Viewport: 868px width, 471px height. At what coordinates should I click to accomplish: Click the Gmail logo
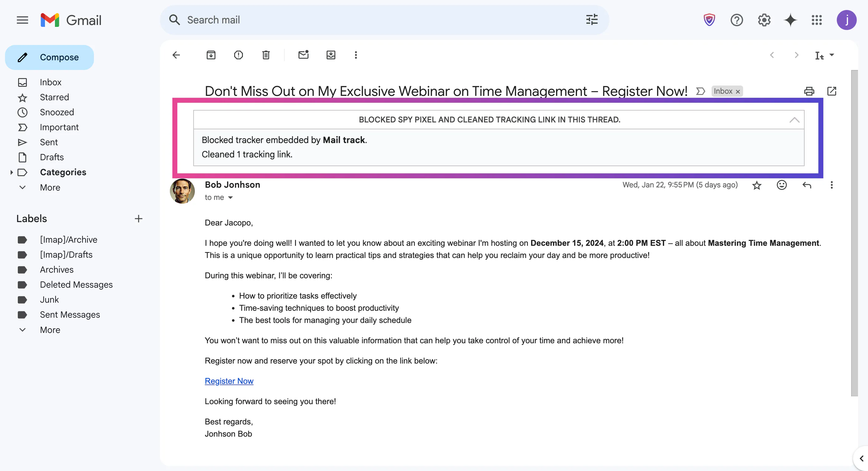[x=71, y=20]
